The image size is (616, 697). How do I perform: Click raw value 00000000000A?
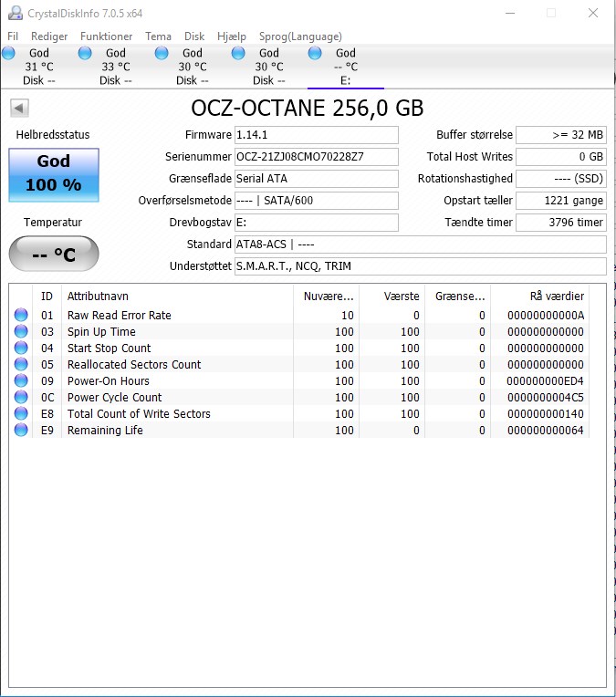(546, 315)
